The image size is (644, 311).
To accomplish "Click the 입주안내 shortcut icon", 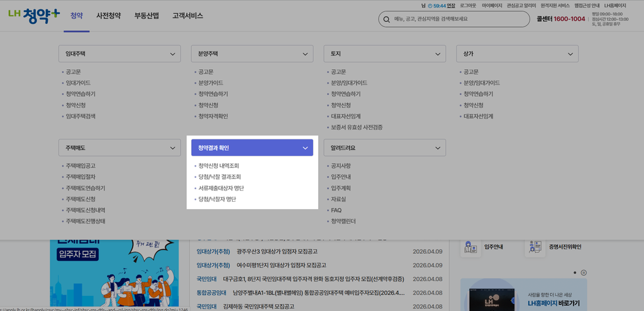I will pos(470,246).
